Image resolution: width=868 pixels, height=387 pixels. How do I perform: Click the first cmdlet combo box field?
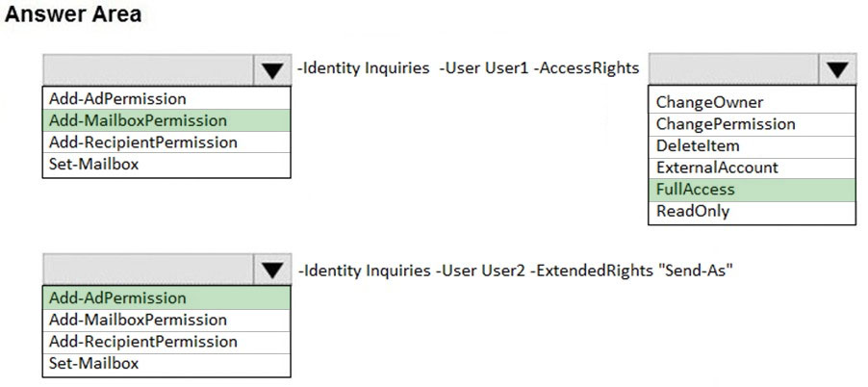point(148,69)
